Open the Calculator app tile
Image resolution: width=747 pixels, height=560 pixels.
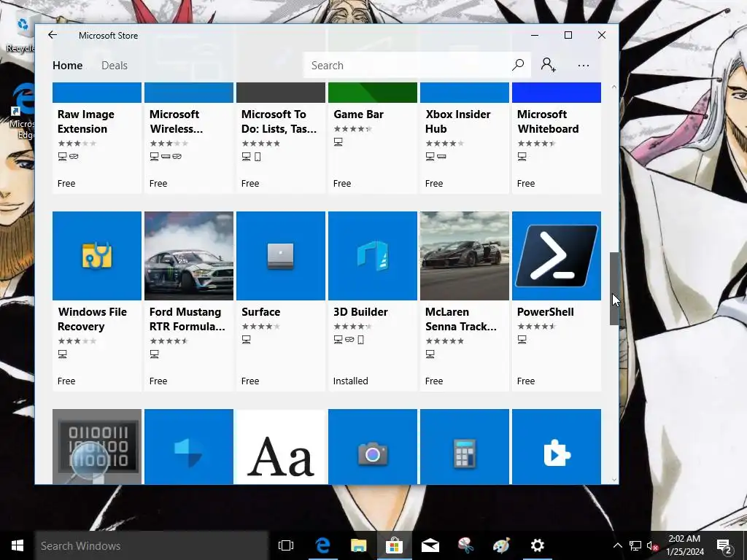pyautogui.click(x=465, y=447)
